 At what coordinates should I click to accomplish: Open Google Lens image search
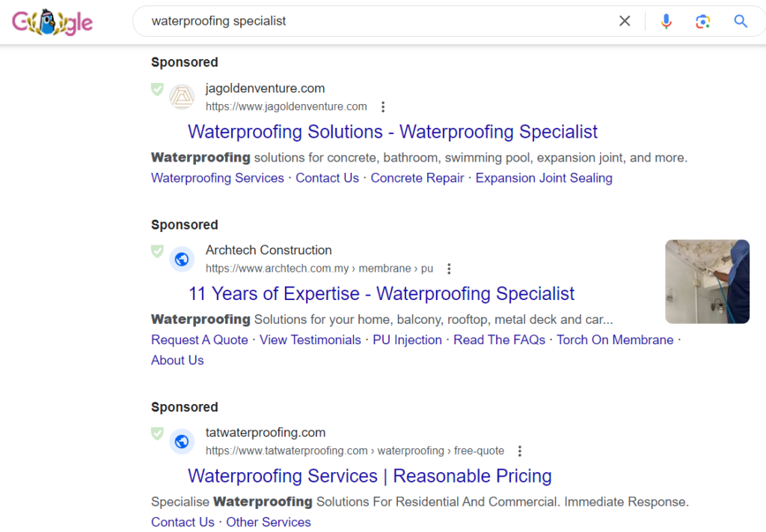702,21
